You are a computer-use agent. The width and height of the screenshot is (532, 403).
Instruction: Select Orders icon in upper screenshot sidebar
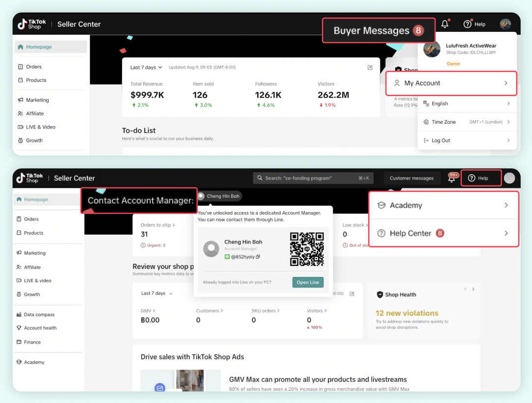point(20,67)
